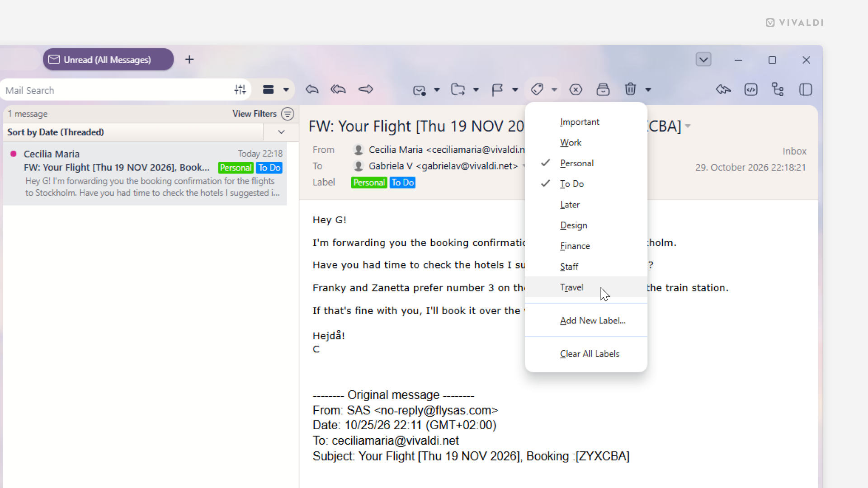Select Finance in the label menu
This screenshot has width=868, height=488.
[586, 246]
